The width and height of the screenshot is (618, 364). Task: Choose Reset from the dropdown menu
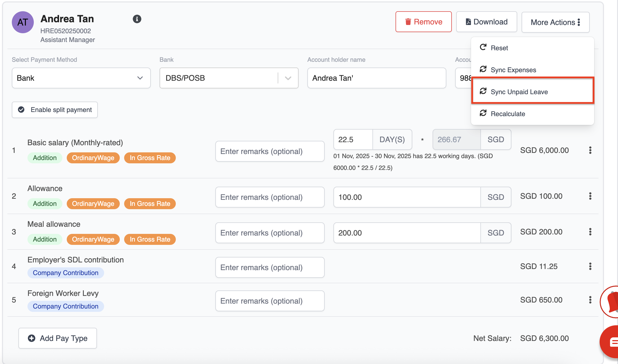click(x=499, y=48)
